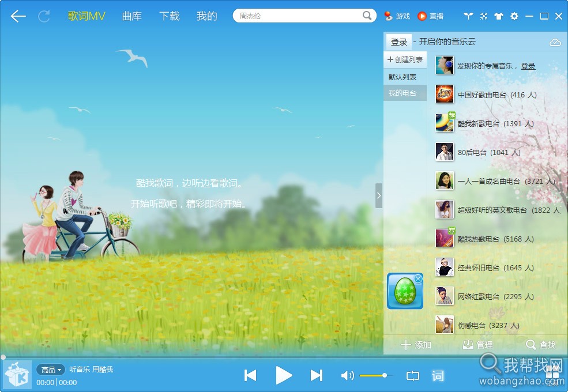Click 添加 at the panel bottom

(416, 345)
